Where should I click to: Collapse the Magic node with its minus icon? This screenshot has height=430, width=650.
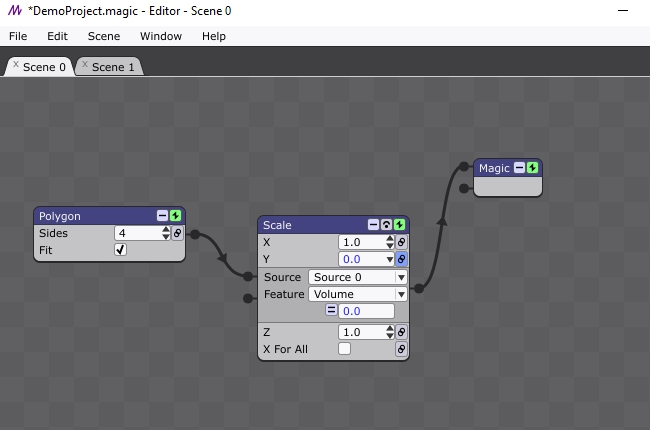(519, 168)
